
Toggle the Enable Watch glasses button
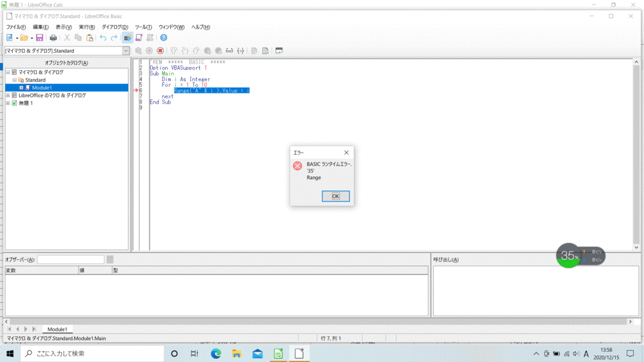pyautogui.click(x=229, y=51)
